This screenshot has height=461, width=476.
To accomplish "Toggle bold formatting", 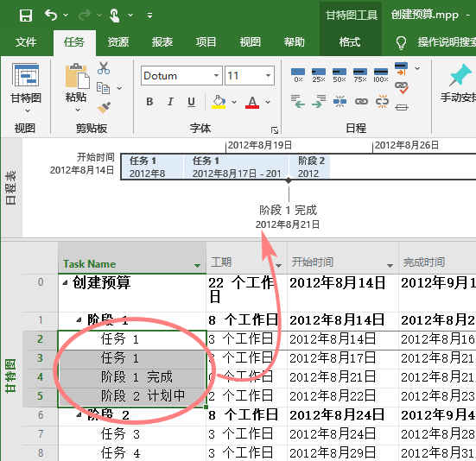I will tap(149, 102).
